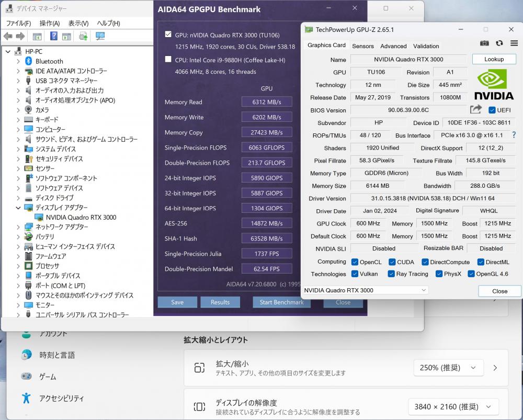Switch to the Validation tab in GPU-Z
The height and width of the screenshot is (420, 523).
click(426, 46)
